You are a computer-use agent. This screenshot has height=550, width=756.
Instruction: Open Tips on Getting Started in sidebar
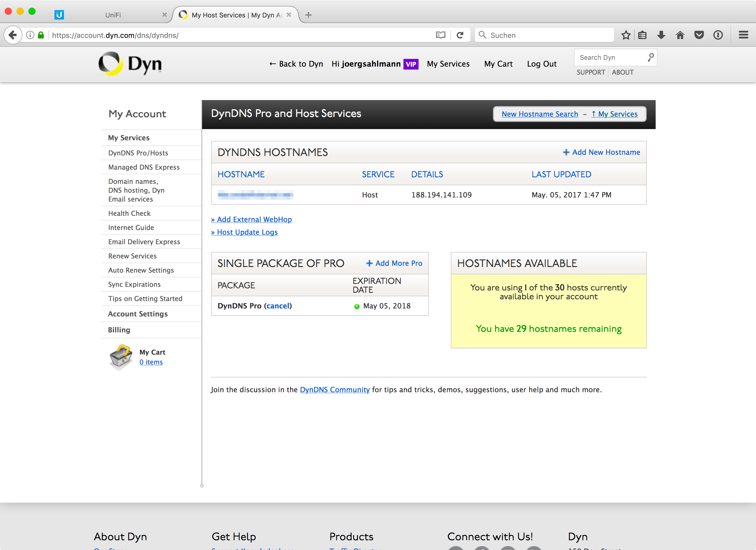(x=145, y=299)
